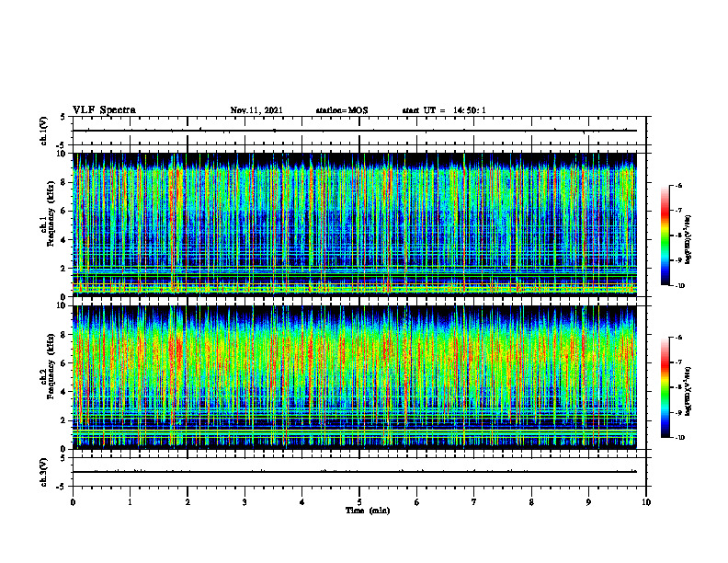The width and height of the screenshot is (728, 563).
Task: Click the "2" kHz tick on ch.2 frequency axis
Action: coord(64,420)
